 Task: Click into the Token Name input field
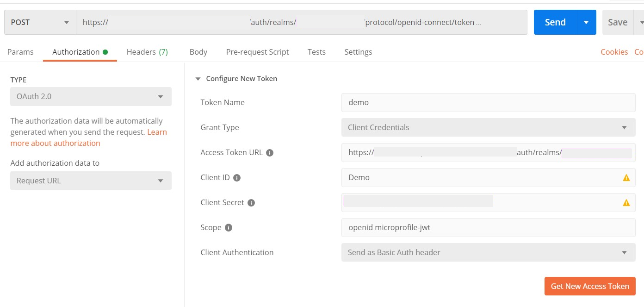pyautogui.click(x=488, y=102)
